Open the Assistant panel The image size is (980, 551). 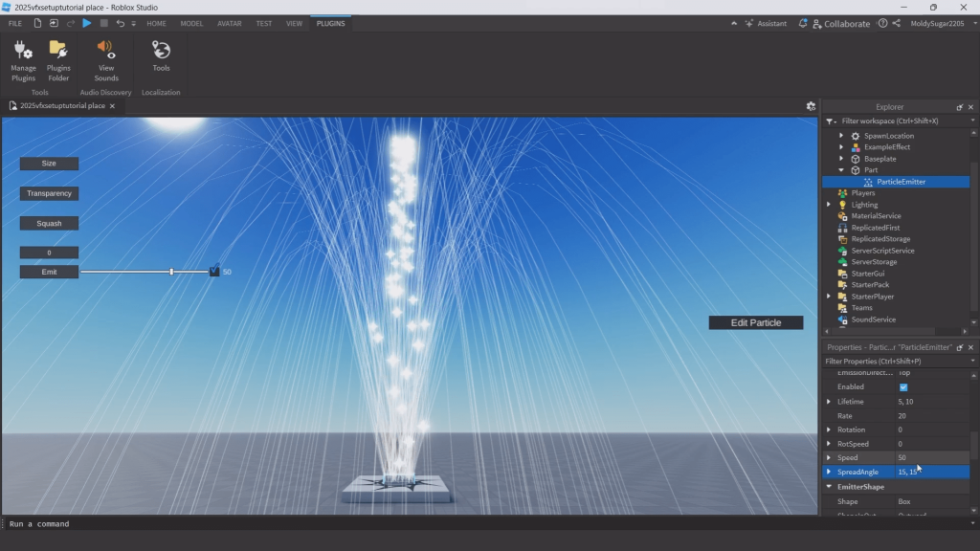766,23
